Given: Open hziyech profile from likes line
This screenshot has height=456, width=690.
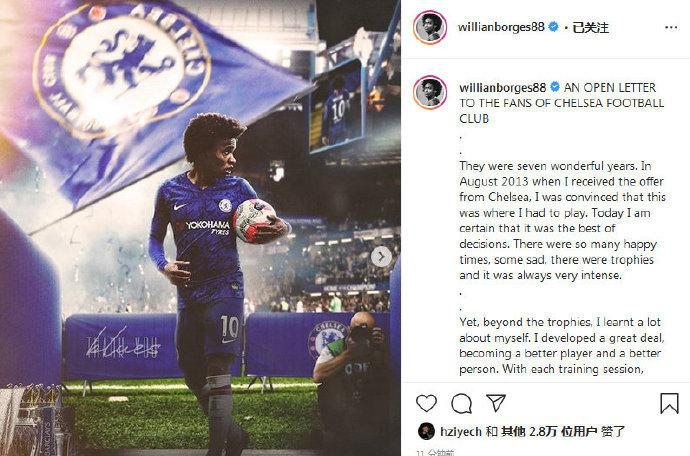Looking at the screenshot, I should point(461,431).
